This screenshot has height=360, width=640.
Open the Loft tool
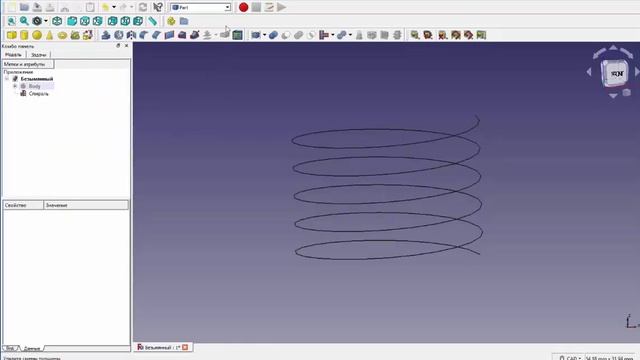(182, 35)
